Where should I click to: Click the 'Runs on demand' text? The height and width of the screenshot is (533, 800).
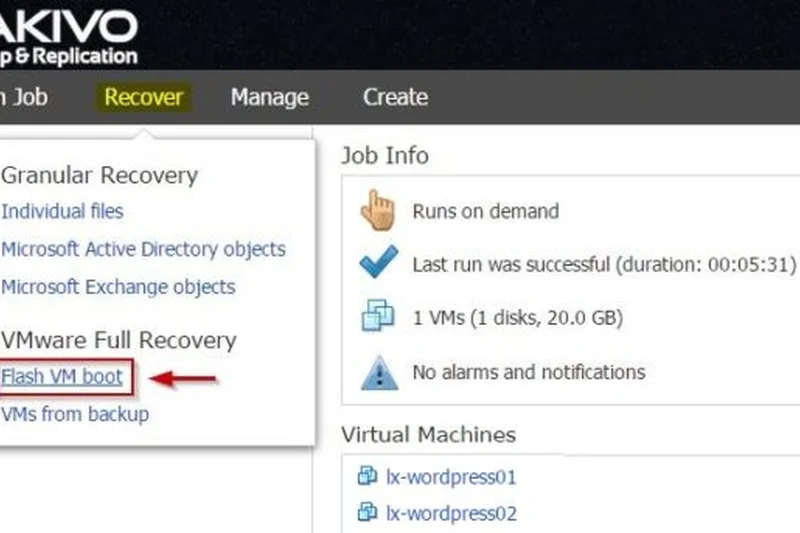pos(486,211)
